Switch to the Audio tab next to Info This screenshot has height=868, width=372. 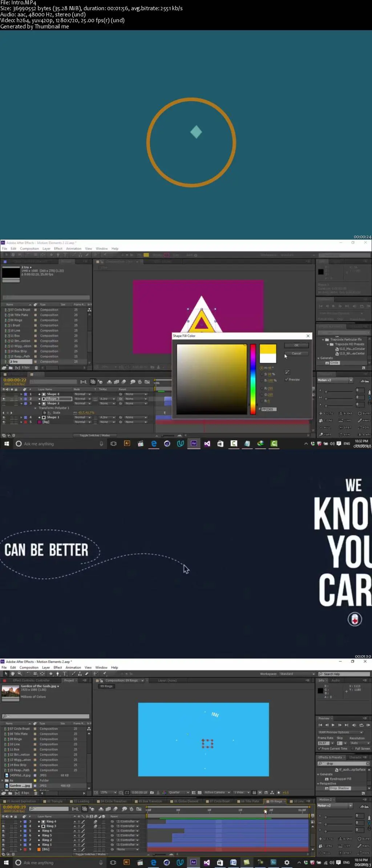[x=336, y=680]
